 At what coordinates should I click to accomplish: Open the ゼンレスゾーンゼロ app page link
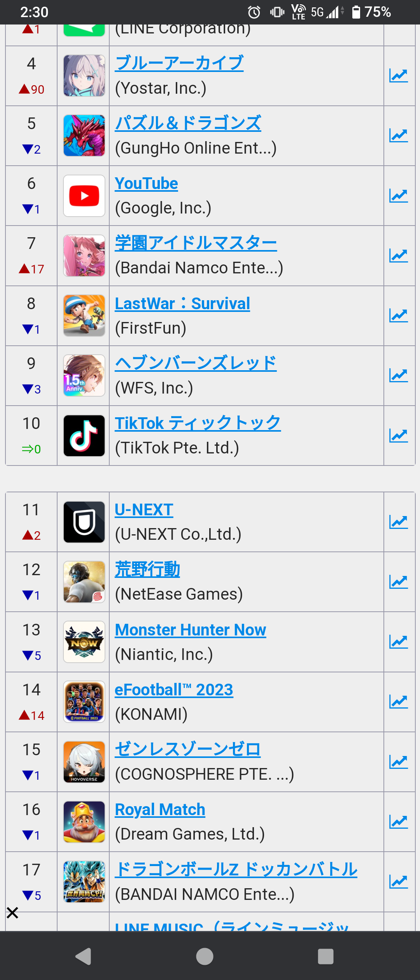188,749
